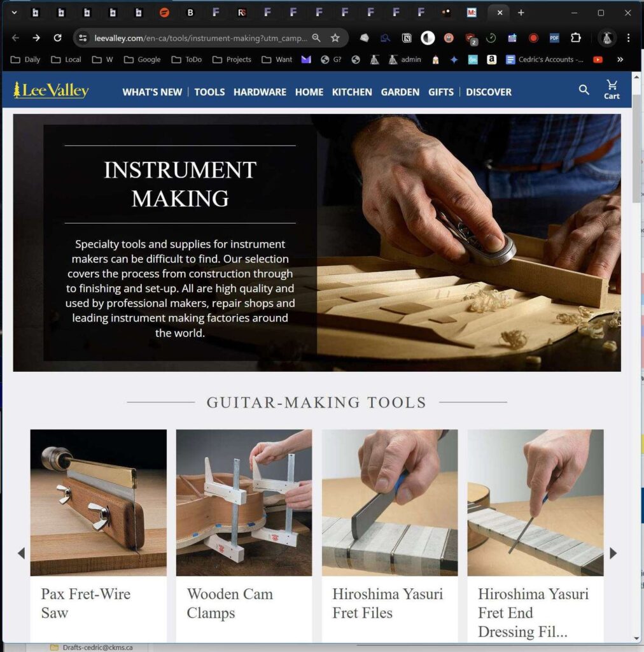
Task: Advance carousel with the right arrow
Action: 613,553
